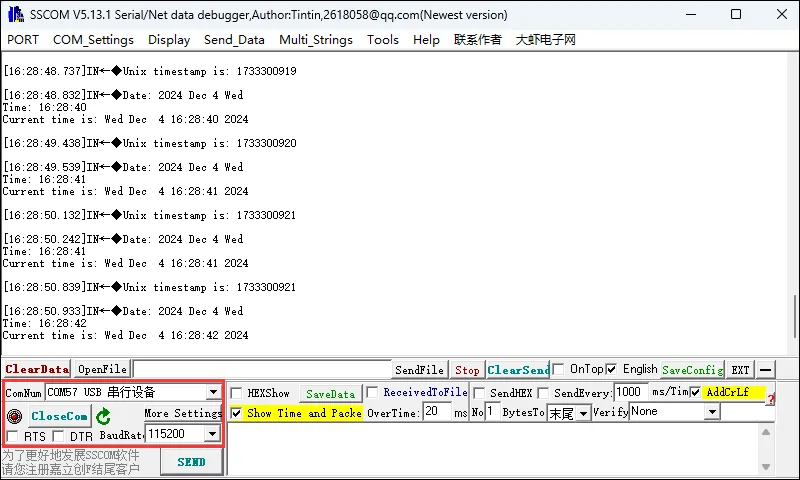Enable the OnTop checkbox
Screen dimensions: 800x480
(x=559, y=369)
